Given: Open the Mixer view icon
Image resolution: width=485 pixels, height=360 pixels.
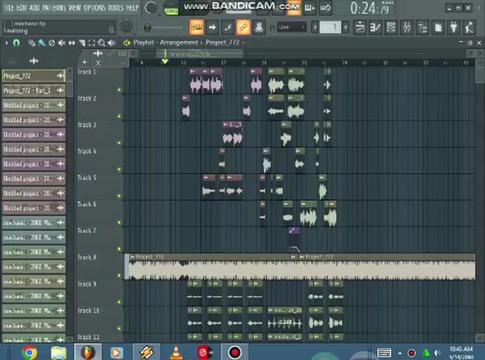Looking at the screenshot, I should 407,27.
